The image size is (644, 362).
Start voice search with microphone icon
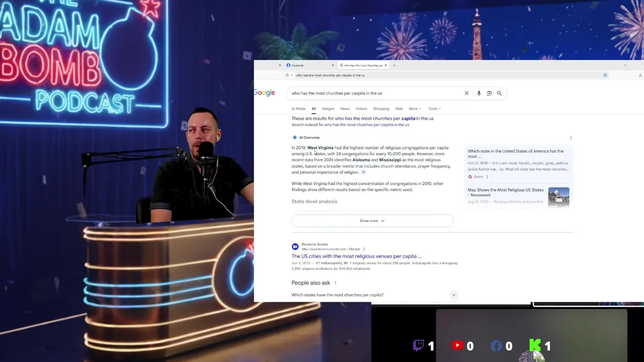479,93
